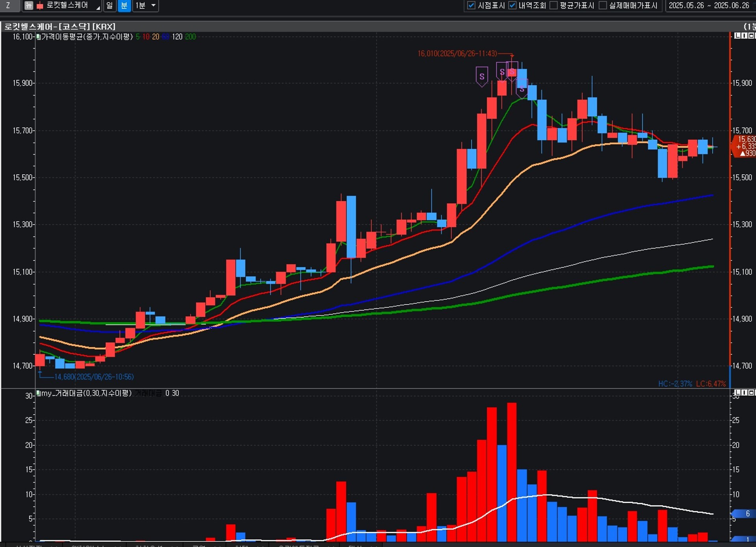The height and width of the screenshot is (547, 756).
Task: Switch to the 일 daily chart tab
Action: [109, 6]
